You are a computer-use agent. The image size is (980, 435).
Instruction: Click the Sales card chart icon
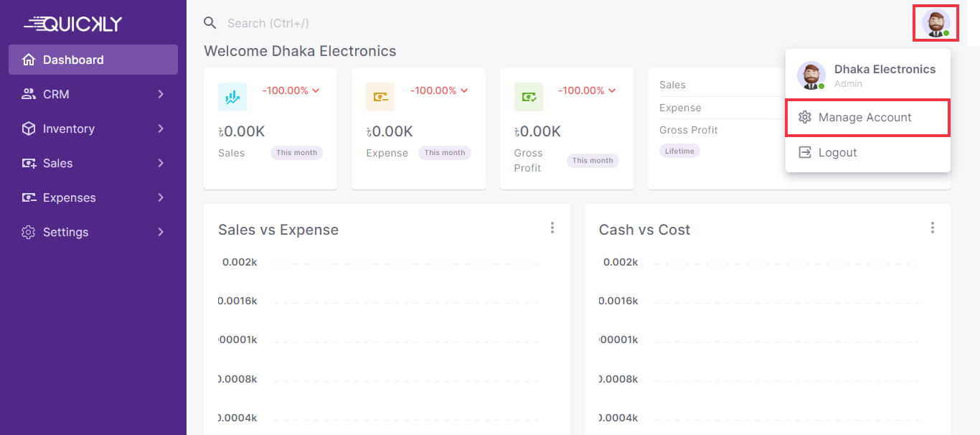click(232, 97)
